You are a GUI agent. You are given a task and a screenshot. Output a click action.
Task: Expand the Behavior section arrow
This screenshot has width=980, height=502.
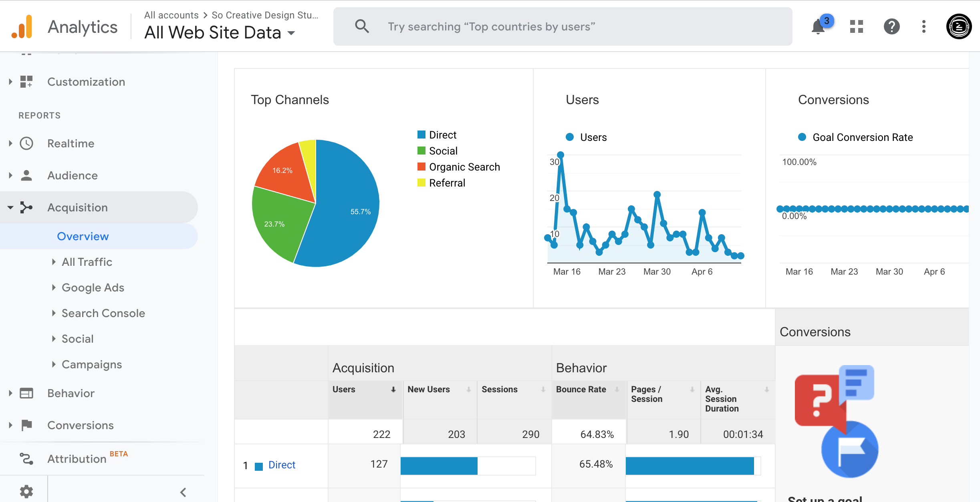[x=10, y=393]
